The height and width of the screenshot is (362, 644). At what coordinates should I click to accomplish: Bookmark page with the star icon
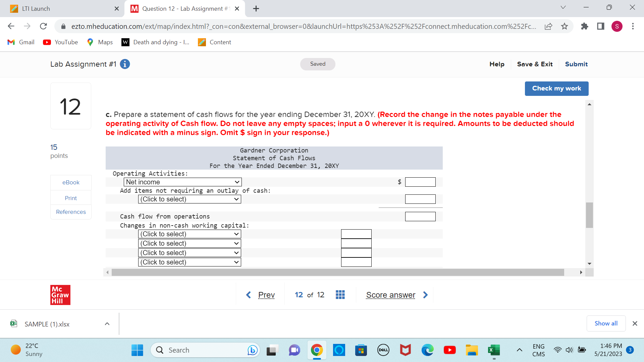[565, 26]
